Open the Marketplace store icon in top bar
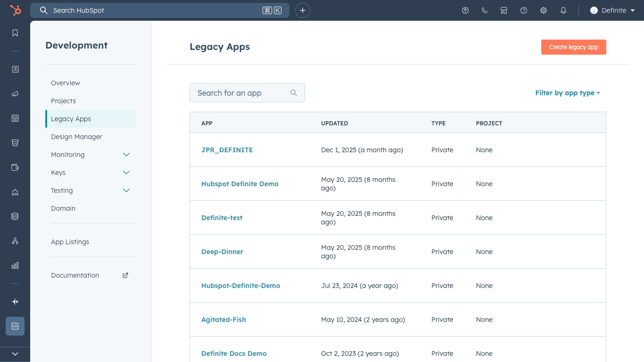This screenshot has height=362, width=644. tap(504, 10)
